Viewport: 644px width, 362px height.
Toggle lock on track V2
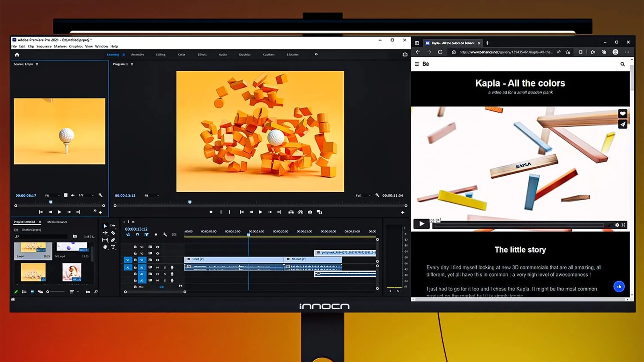coord(135,253)
